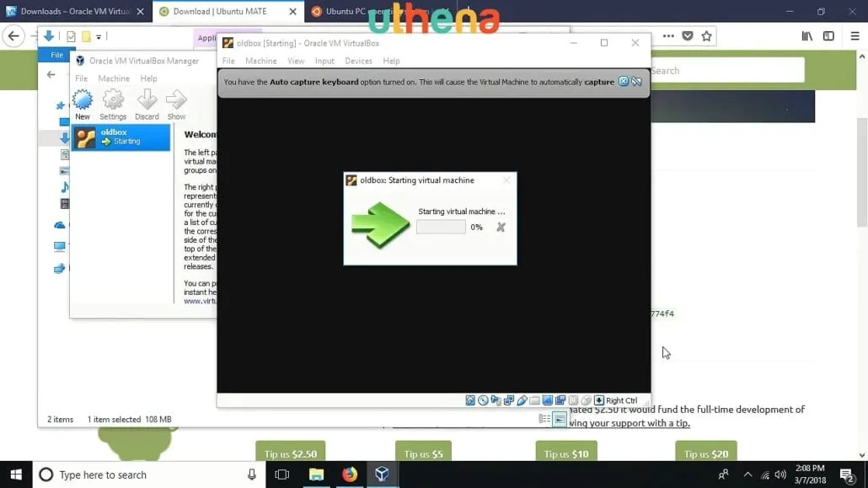868x488 pixels.
Task: Click USB devices indicator in VM status bar
Action: pos(522,400)
